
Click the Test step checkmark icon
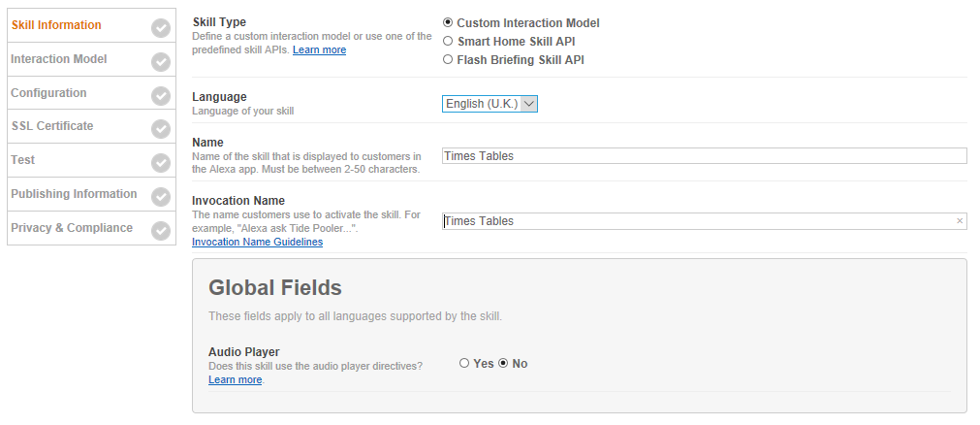click(161, 163)
